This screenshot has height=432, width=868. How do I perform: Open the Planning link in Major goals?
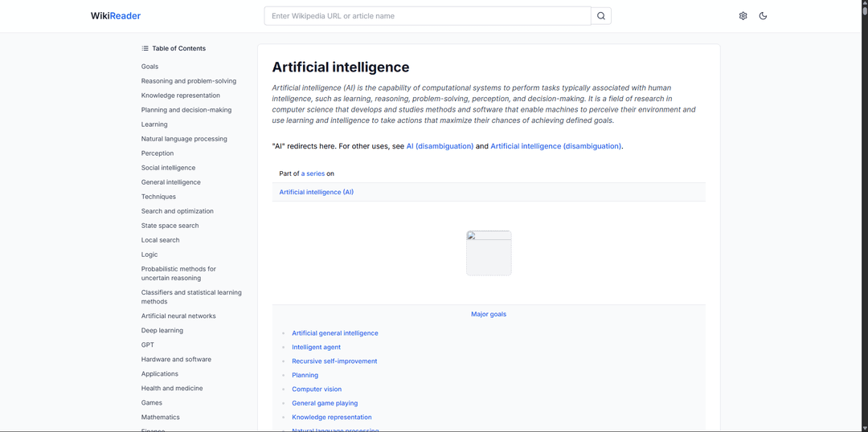[x=305, y=375]
